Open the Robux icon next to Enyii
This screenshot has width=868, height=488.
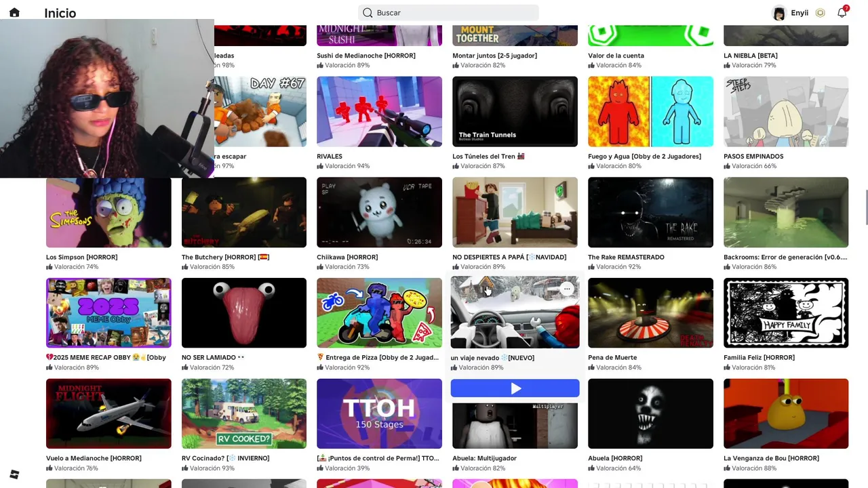tap(821, 13)
